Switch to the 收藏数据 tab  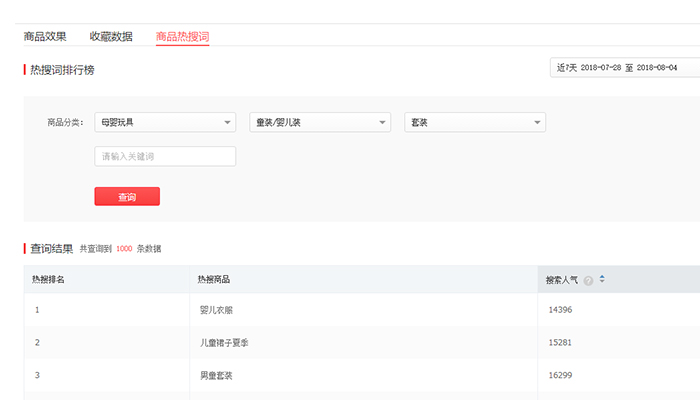point(111,36)
